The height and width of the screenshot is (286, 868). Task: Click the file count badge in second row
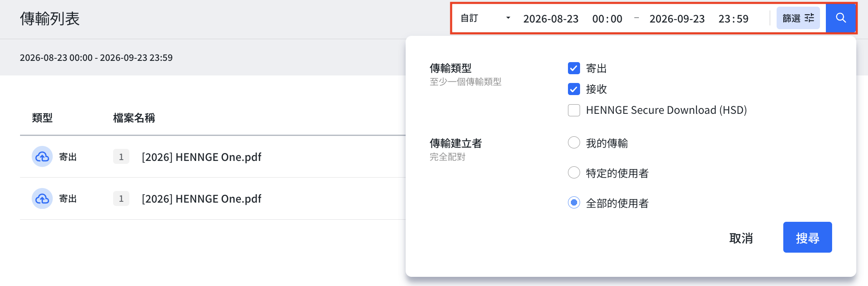point(121,198)
